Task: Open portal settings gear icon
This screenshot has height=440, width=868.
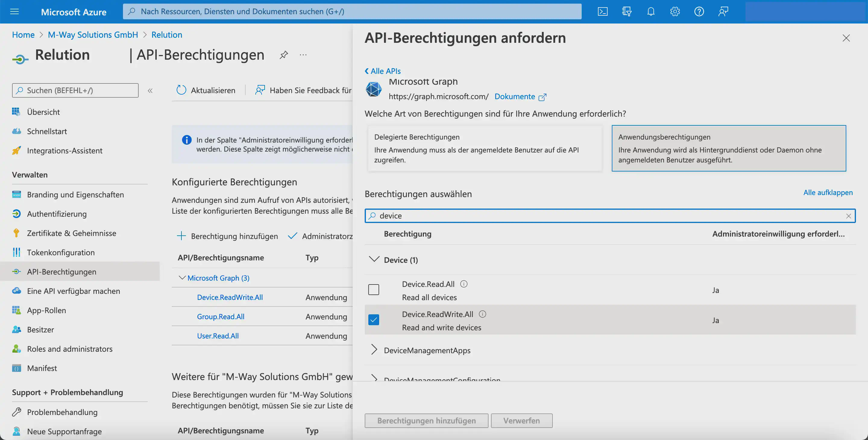Action: (675, 11)
